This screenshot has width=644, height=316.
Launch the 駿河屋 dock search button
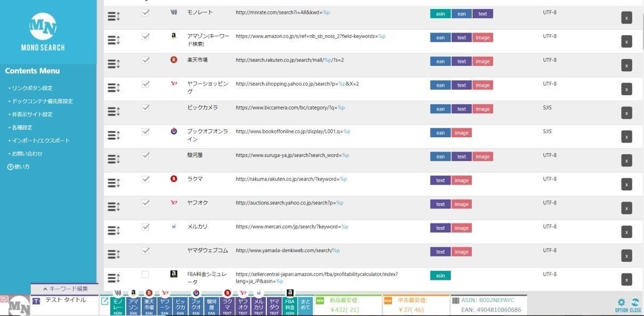click(x=211, y=306)
